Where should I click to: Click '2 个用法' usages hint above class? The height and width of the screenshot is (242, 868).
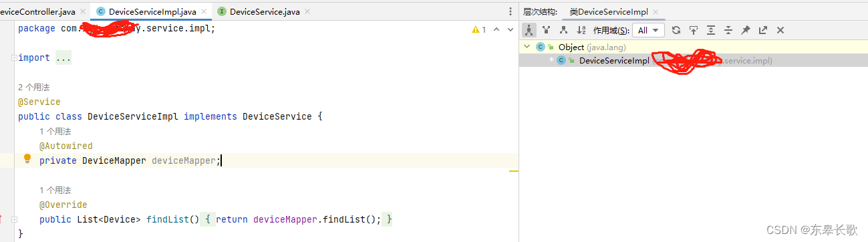34,88
